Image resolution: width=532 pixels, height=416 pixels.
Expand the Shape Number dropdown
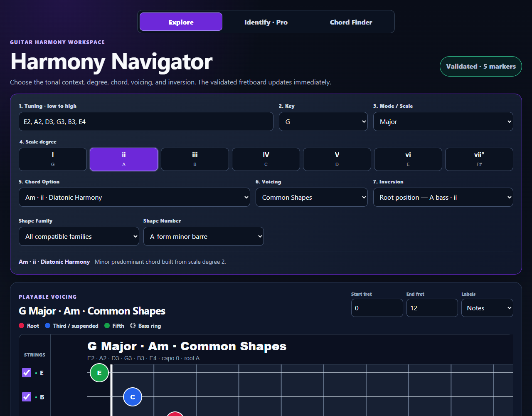(204, 236)
